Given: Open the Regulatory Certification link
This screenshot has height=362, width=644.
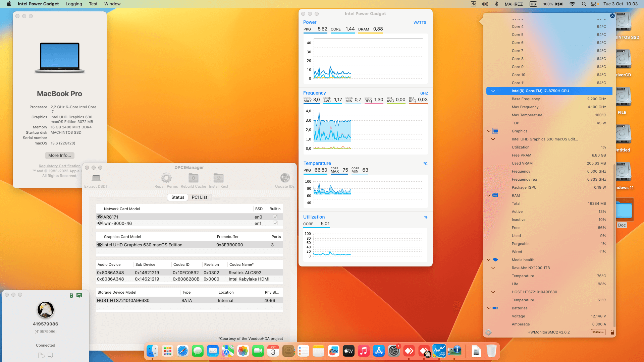Looking at the screenshot, I should [59, 166].
